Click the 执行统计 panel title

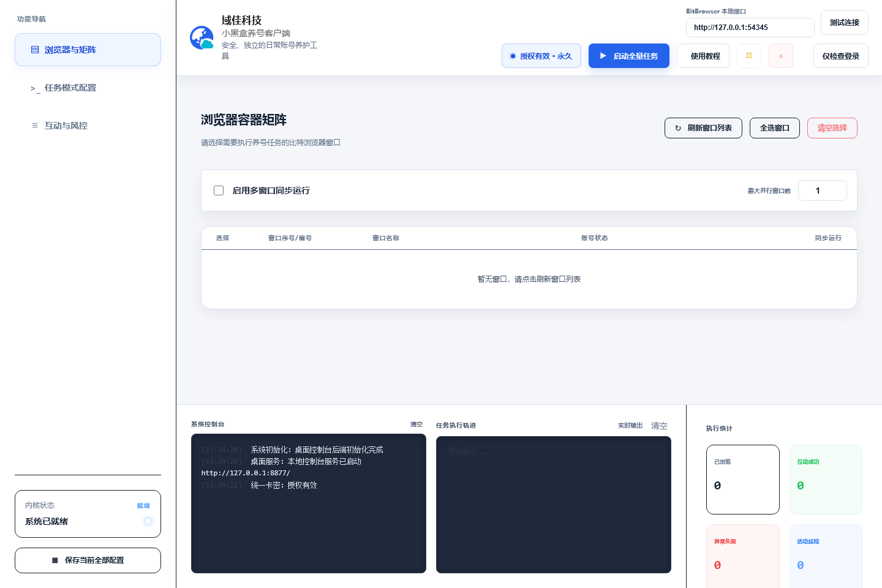coord(719,429)
